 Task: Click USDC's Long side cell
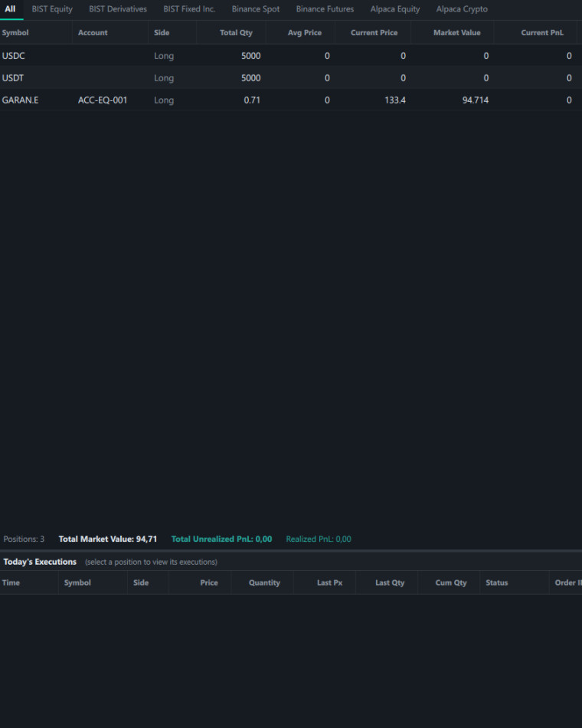(x=164, y=56)
